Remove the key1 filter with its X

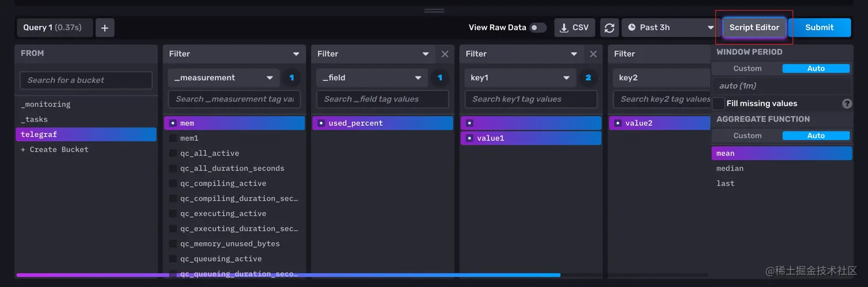[x=593, y=54]
